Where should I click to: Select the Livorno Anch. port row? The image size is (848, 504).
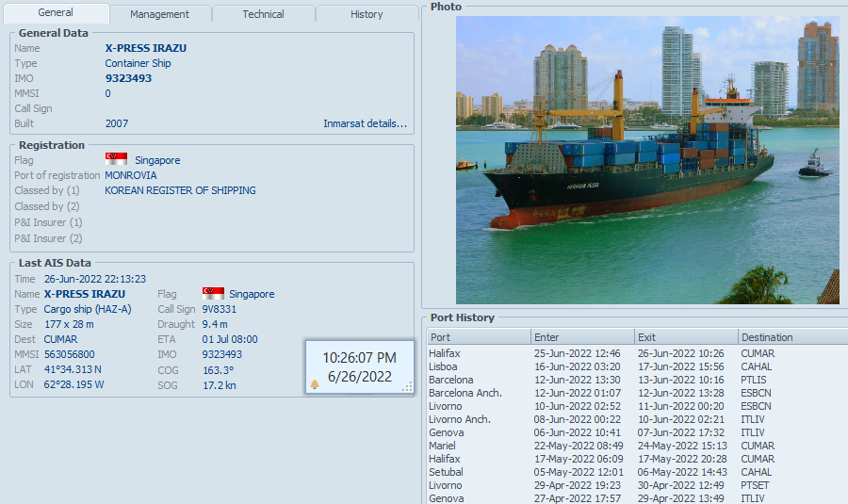[x=637, y=419]
